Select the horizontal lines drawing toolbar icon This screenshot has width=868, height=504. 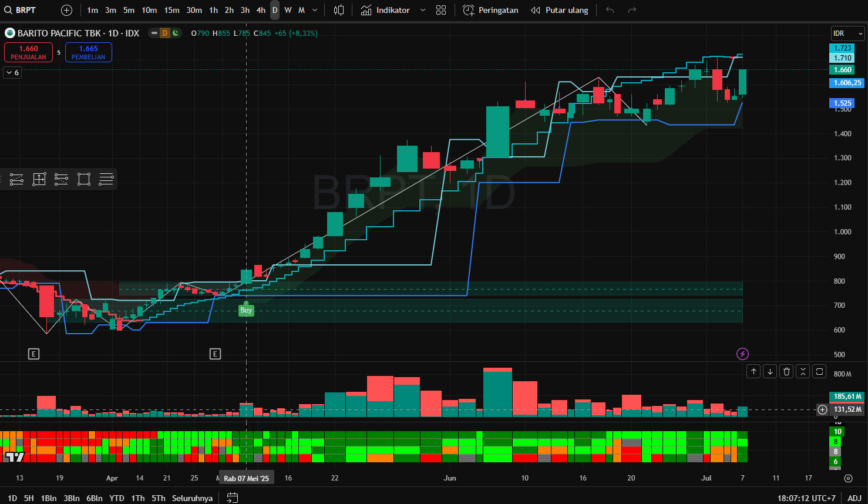pos(106,179)
